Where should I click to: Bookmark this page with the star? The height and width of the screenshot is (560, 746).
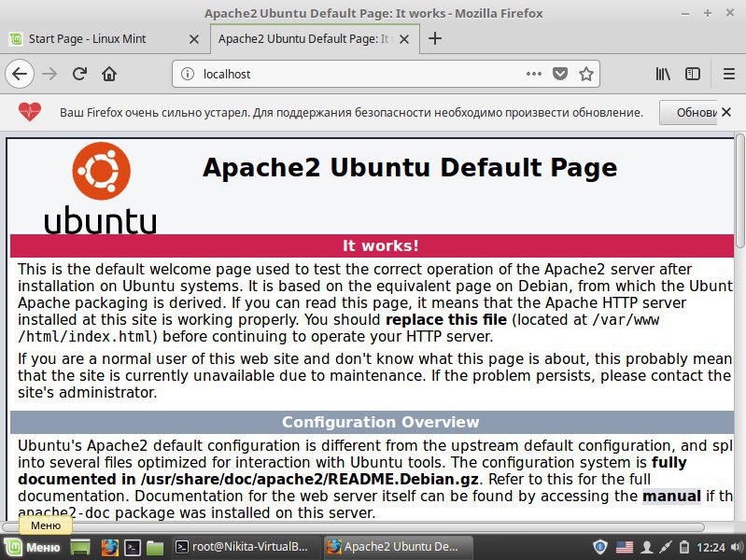tap(586, 74)
